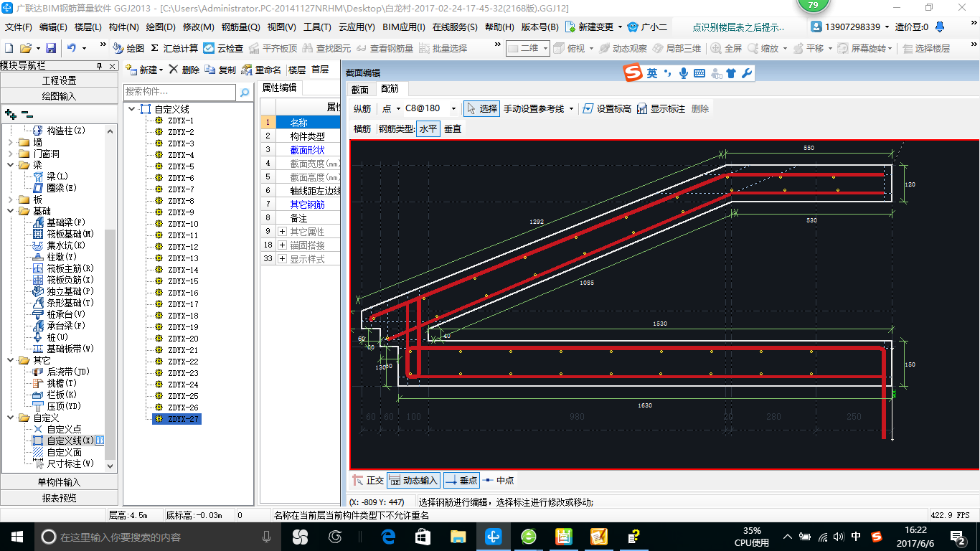This screenshot has width=980, height=551.
Task: Pin the 模块导航栏 panel
Action: pyautogui.click(x=99, y=66)
